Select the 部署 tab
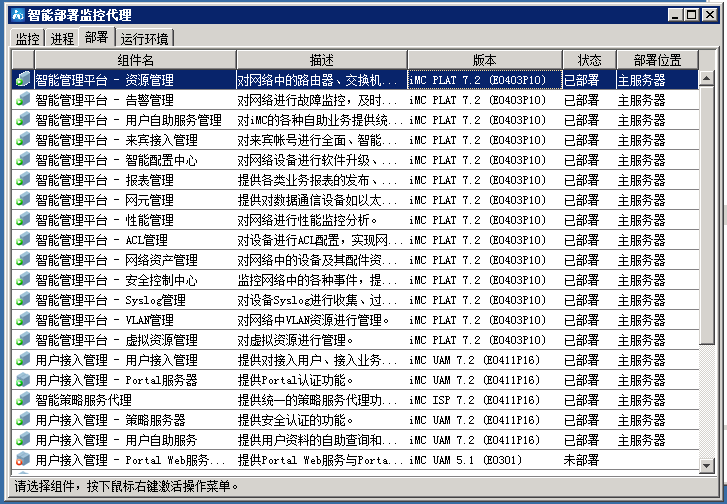 (x=96, y=37)
